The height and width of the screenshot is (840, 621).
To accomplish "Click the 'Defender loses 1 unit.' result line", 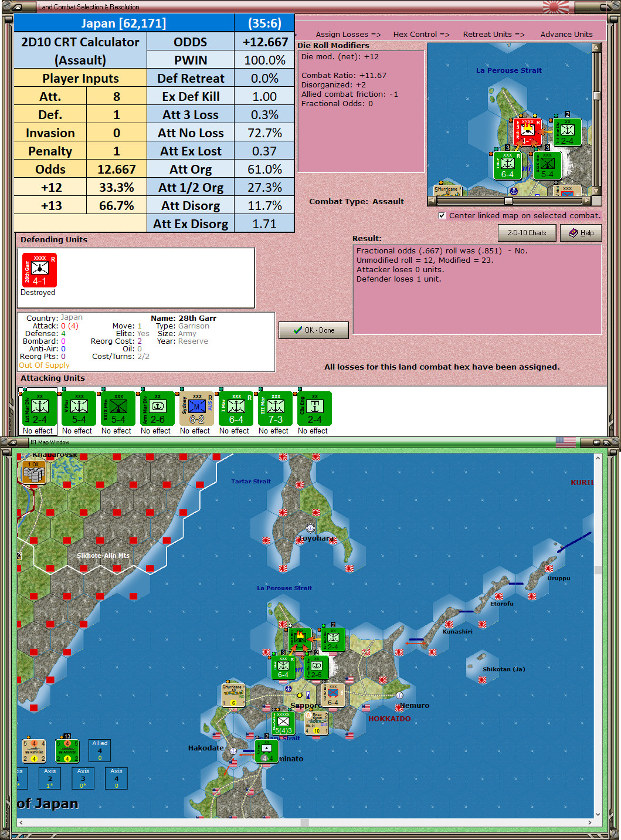I will pyautogui.click(x=399, y=279).
